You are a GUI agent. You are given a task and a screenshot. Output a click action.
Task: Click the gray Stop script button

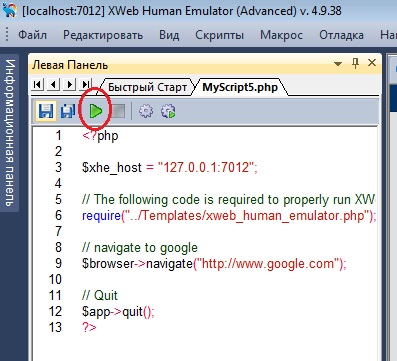118,111
